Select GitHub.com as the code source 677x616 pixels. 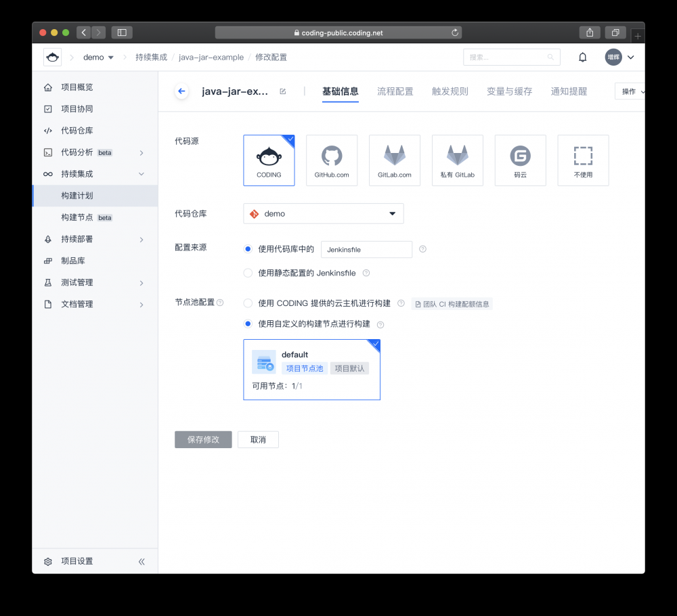pos(332,160)
